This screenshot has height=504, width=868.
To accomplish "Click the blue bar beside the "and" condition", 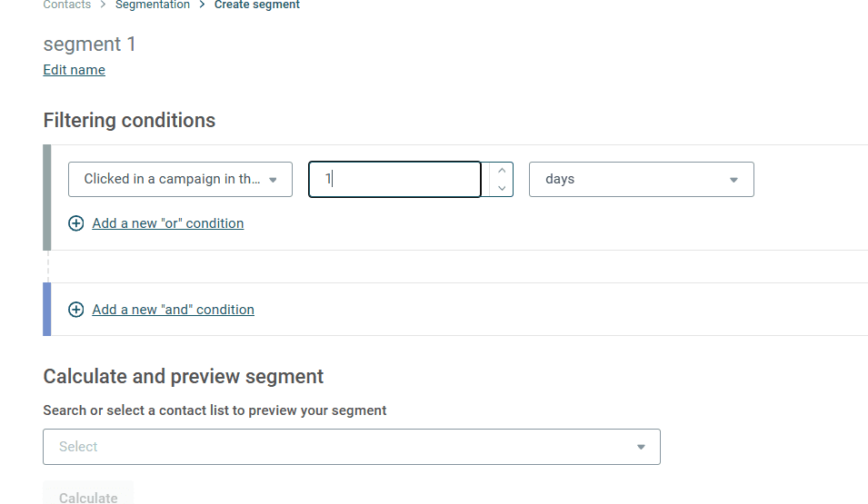I will [47, 309].
